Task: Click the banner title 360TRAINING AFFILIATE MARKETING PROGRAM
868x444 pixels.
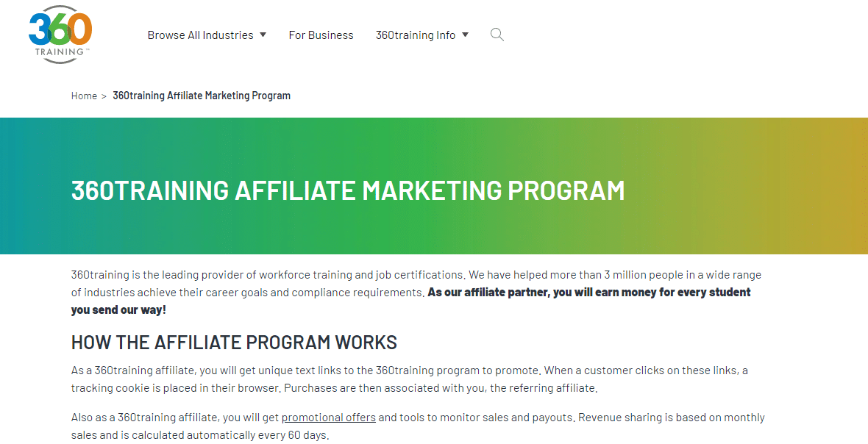Action: point(348,190)
